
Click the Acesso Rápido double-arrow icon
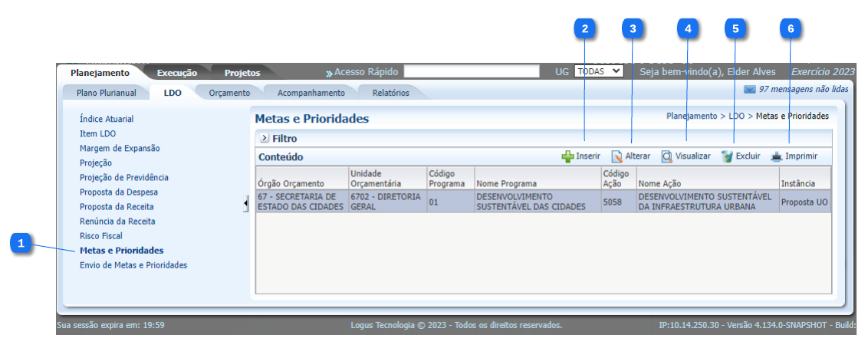coord(329,73)
